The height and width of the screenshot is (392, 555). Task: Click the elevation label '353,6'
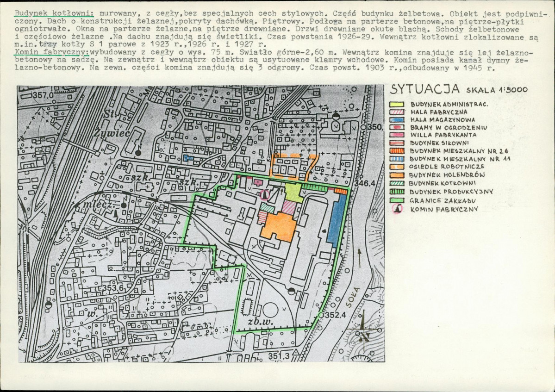click(x=113, y=288)
